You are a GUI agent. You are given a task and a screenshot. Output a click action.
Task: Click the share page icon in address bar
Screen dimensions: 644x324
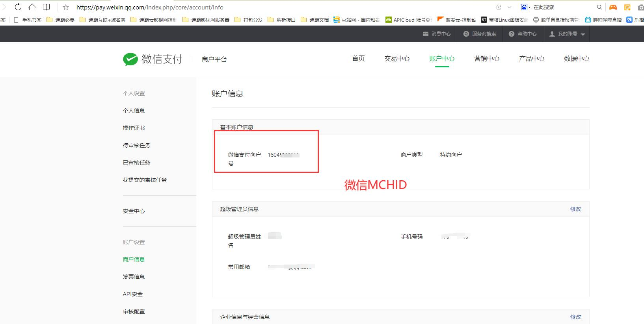(499, 7)
